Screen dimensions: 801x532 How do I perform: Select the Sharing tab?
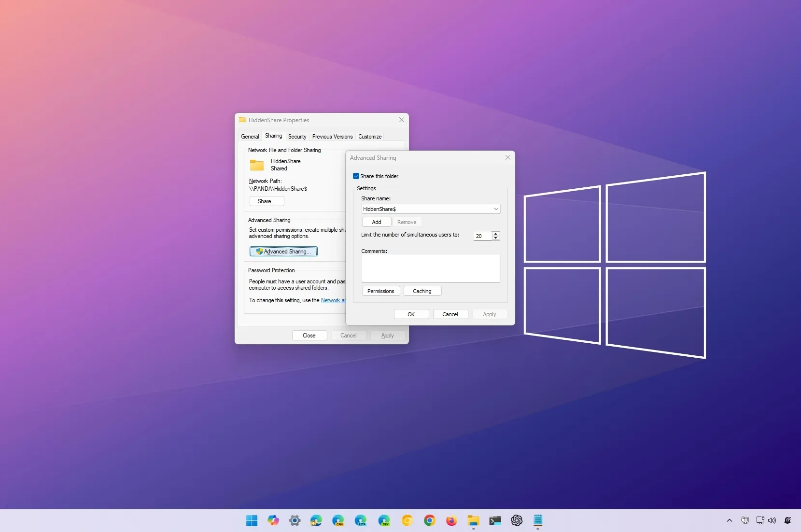(x=273, y=136)
